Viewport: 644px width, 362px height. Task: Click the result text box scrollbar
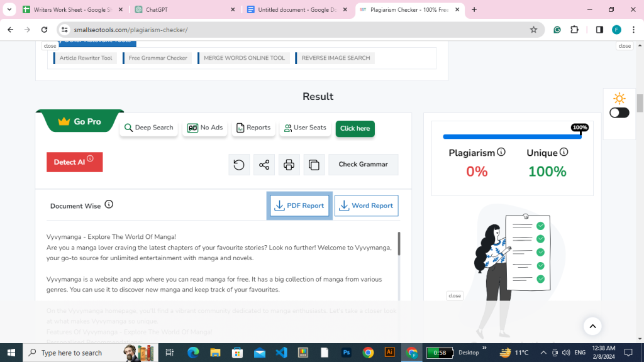click(399, 243)
